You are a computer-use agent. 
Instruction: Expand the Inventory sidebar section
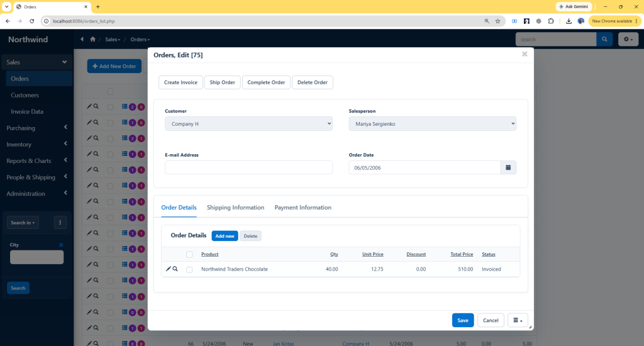tap(36, 144)
